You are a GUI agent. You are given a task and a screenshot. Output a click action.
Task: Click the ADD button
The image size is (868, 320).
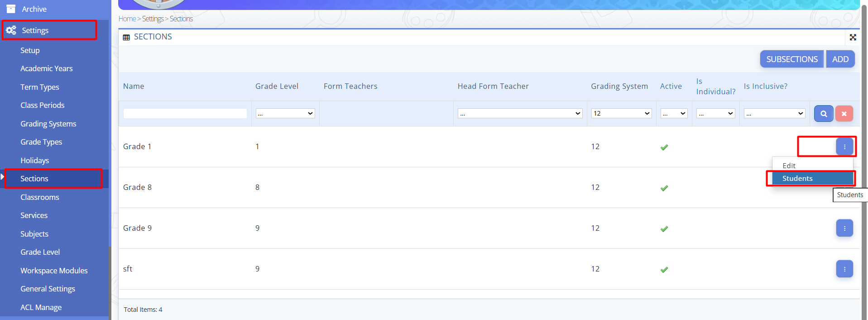(840, 59)
